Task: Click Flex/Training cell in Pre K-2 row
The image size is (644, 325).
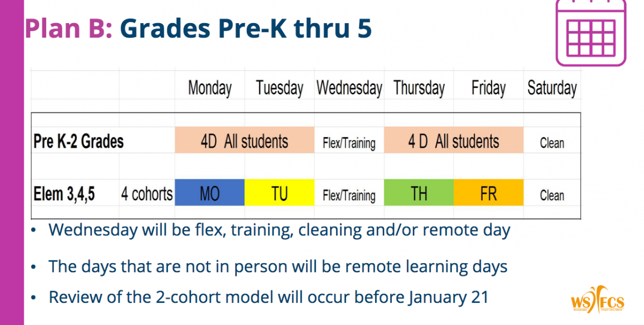Action: click(x=349, y=143)
